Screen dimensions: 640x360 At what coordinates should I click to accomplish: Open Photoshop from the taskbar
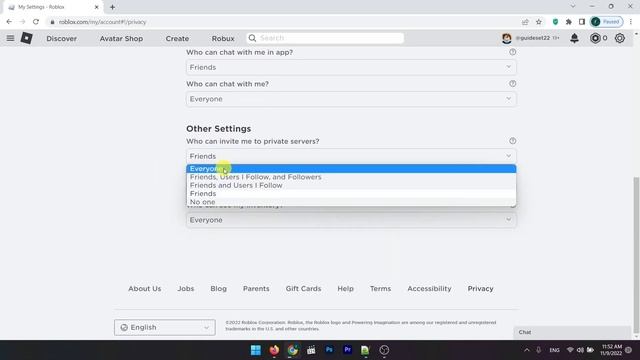pyautogui.click(x=329, y=350)
